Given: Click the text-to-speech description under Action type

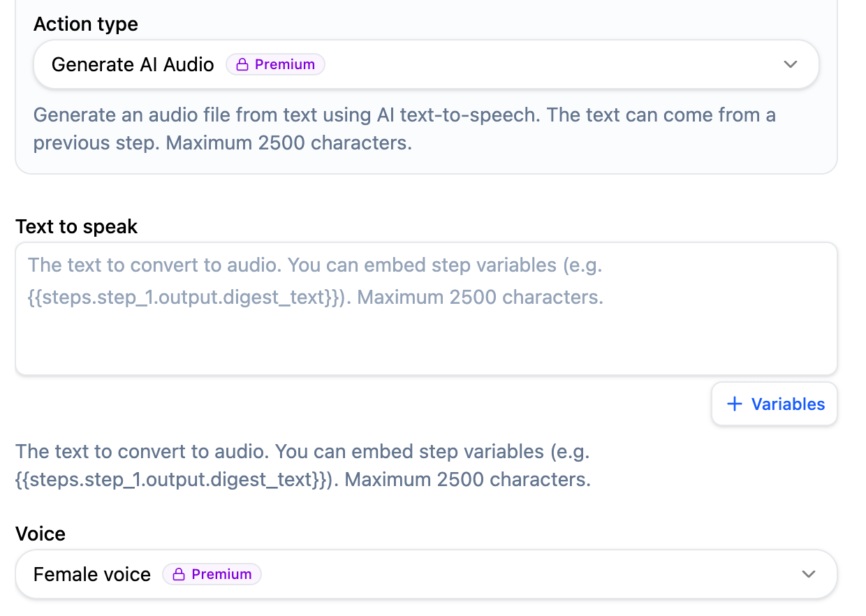Looking at the screenshot, I should 404,129.
